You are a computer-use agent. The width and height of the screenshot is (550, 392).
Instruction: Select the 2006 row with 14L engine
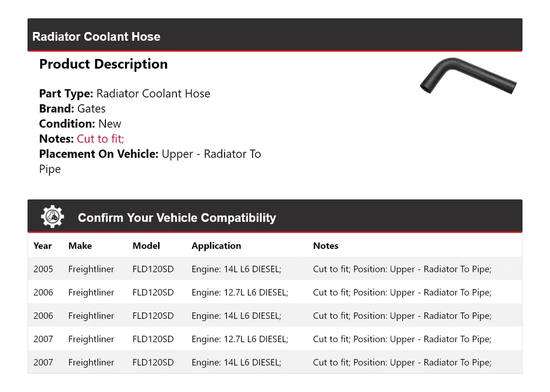click(275, 315)
